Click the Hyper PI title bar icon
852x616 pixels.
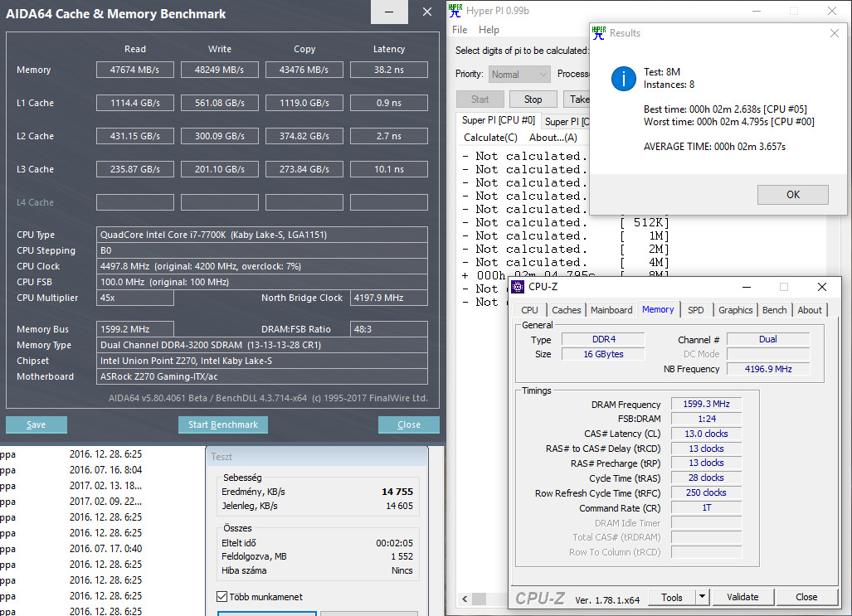[455, 10]
